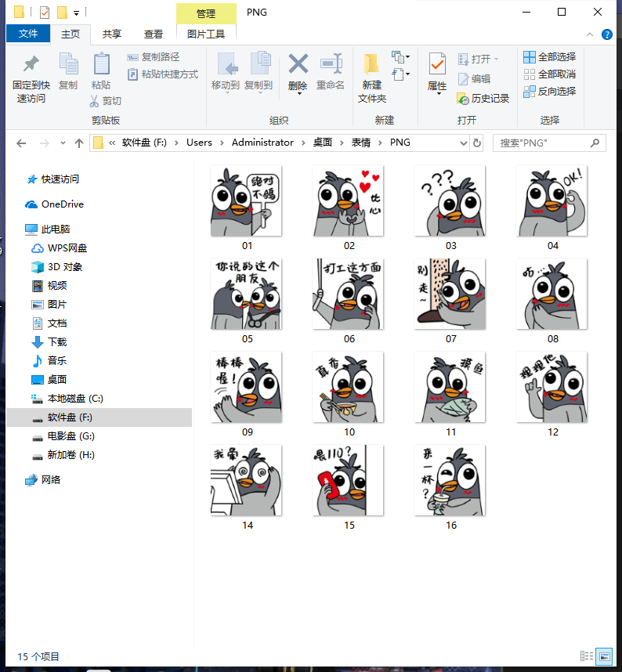Switch to the Home (主页) tab
Viewport: 622px width, 672px height.
[71, 34]
